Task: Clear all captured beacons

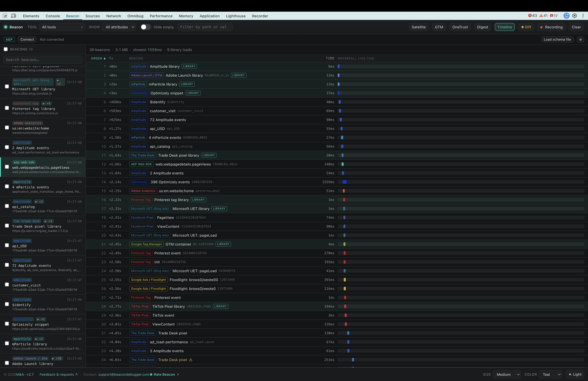Action: [x=576, y=27]
